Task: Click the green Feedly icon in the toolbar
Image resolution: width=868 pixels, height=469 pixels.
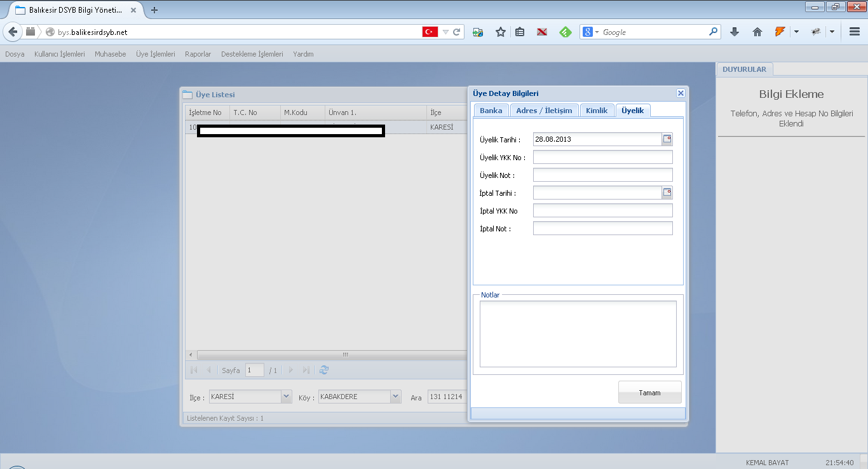Action: coord(565,32)
